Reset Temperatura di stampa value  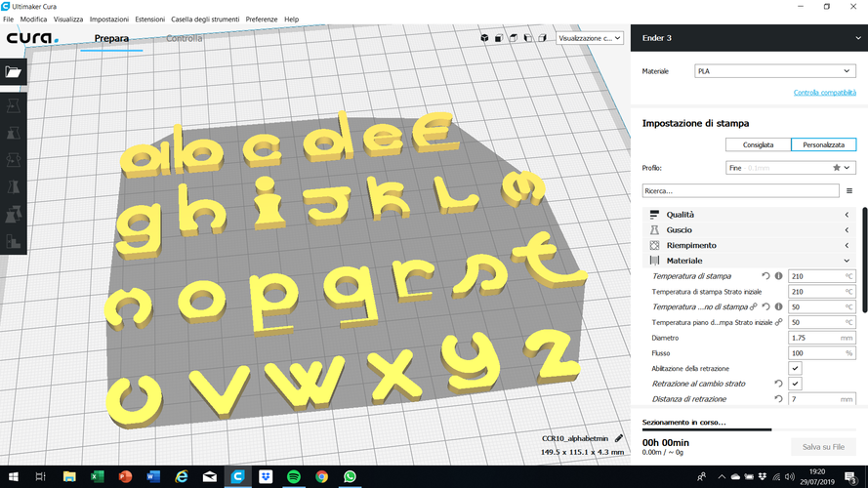(x=765, y=276)
